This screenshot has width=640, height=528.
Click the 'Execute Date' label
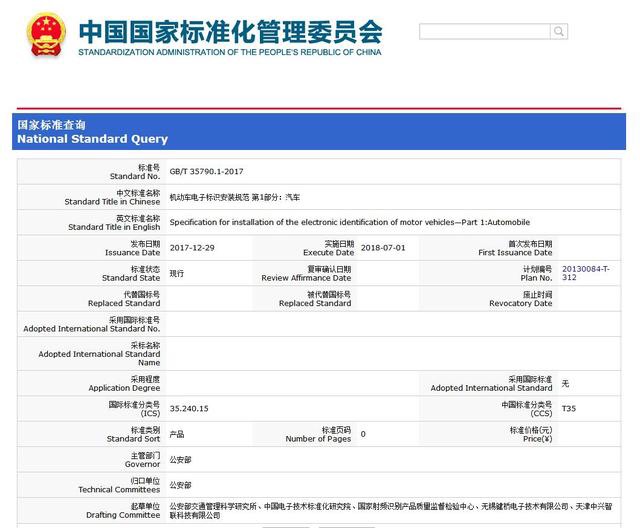329,253
